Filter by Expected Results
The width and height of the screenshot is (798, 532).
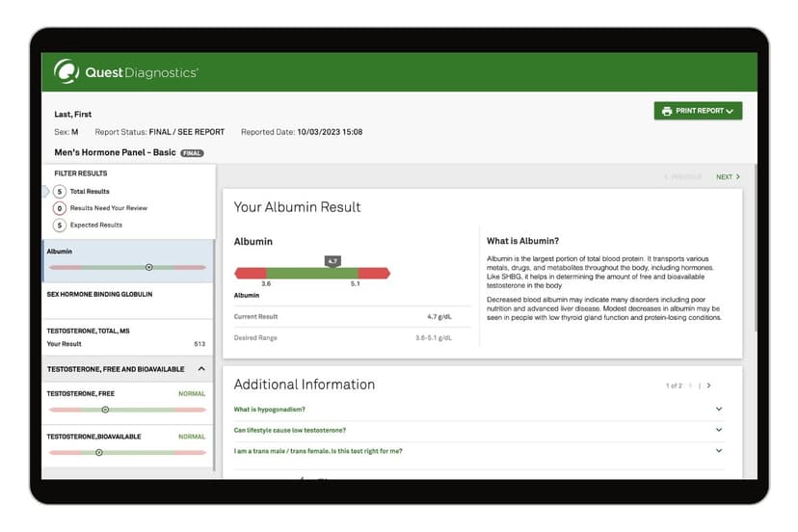[95, 225]
